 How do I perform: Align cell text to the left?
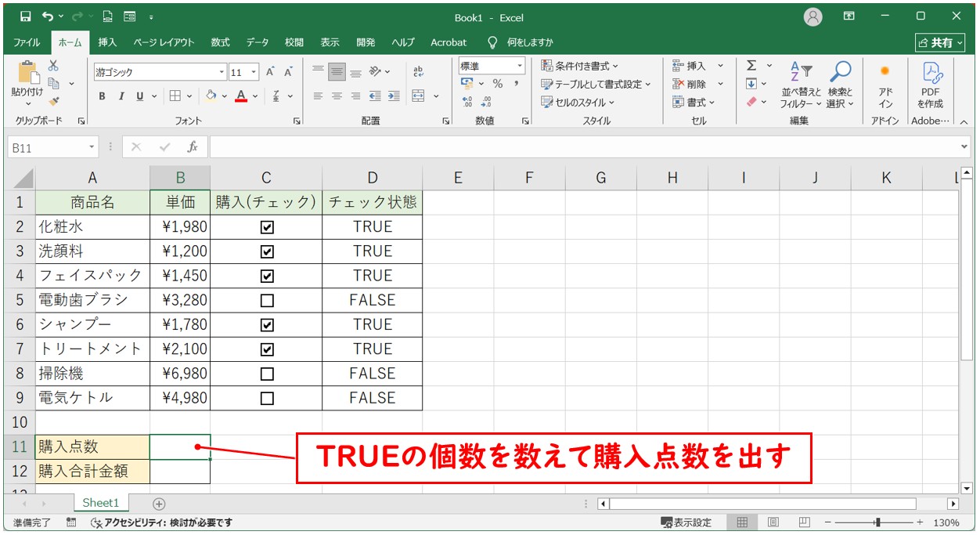(318, 96)
